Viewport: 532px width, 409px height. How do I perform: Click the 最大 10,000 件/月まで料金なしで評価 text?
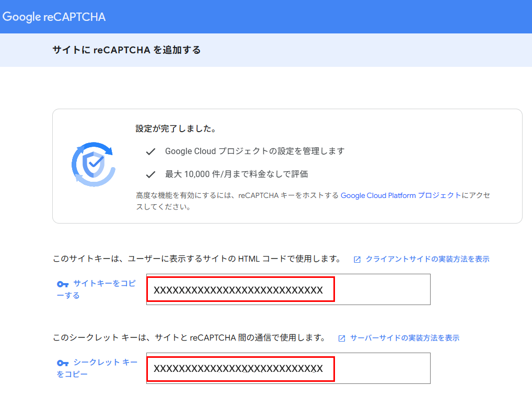(x=240, y=174)
